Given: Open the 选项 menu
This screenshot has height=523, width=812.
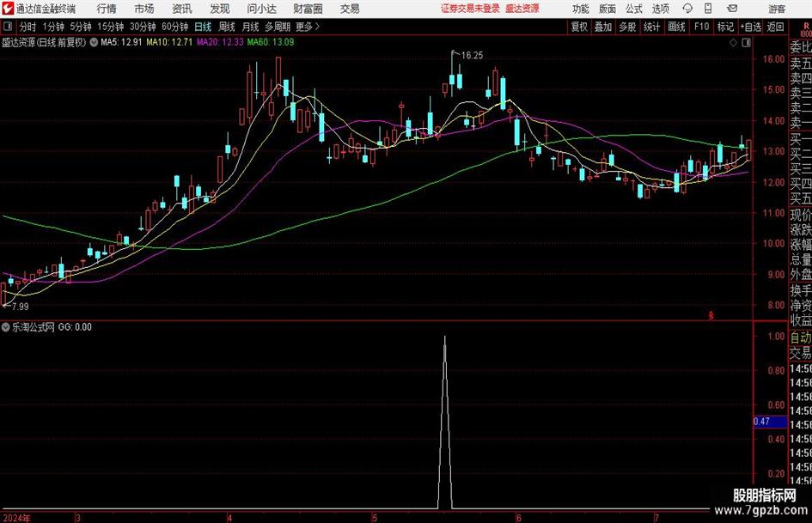Looking at the screenshot, I should [660, 9].
